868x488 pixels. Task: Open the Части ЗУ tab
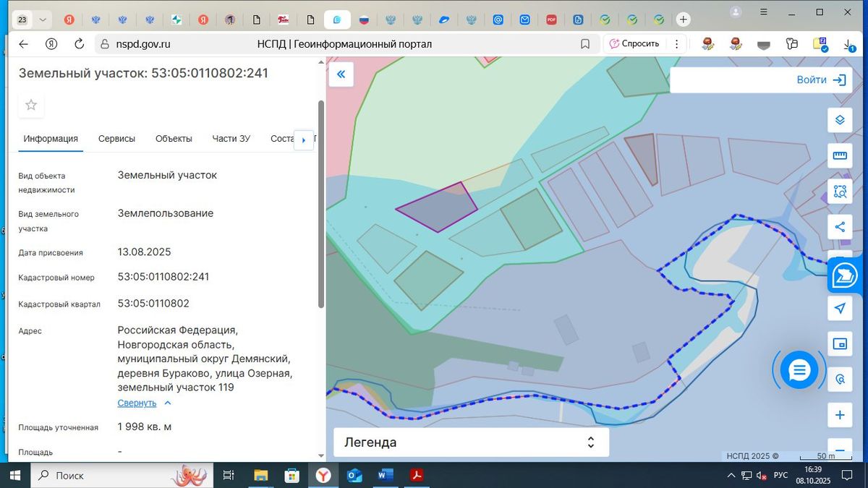tap(231, 139)
